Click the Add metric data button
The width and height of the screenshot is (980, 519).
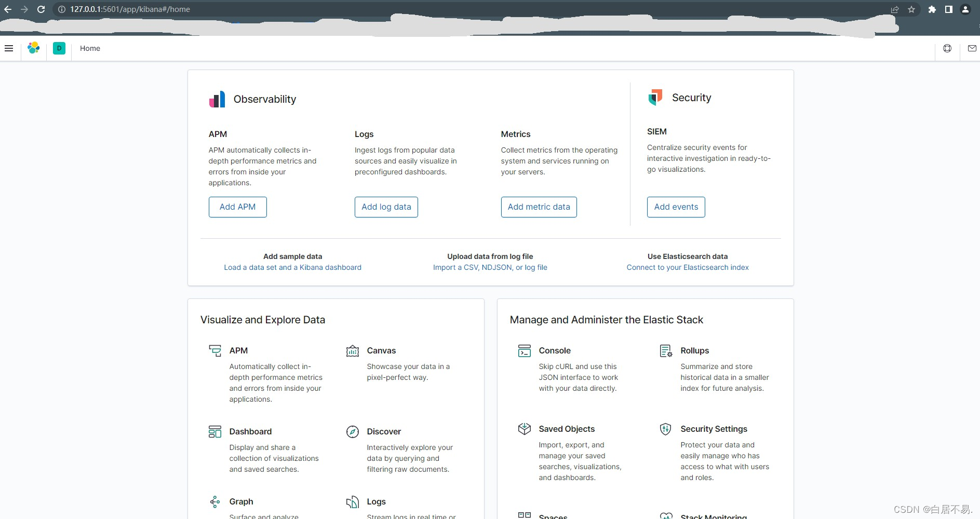(539, 207)
